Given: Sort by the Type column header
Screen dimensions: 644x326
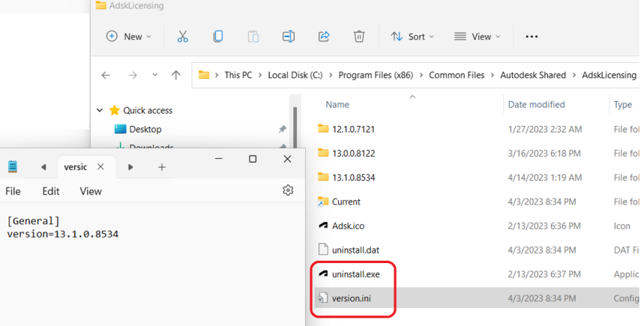Looking at the screenshot, I should coord(623,105).
